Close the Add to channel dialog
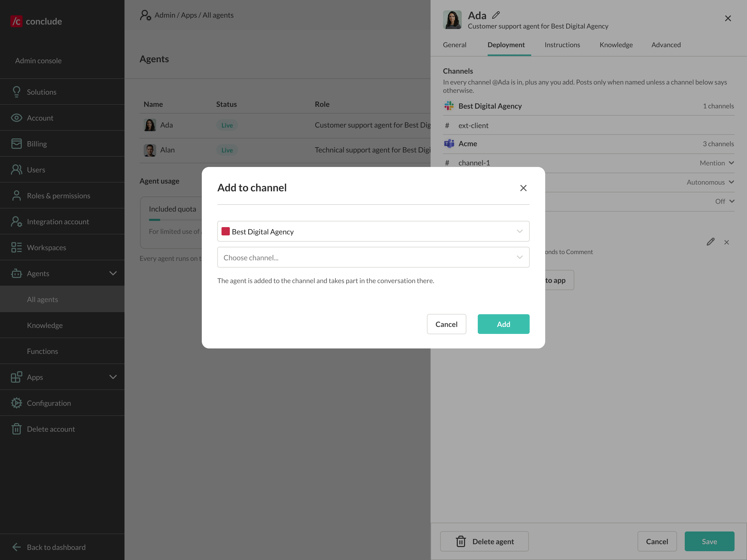 [523, 188]
